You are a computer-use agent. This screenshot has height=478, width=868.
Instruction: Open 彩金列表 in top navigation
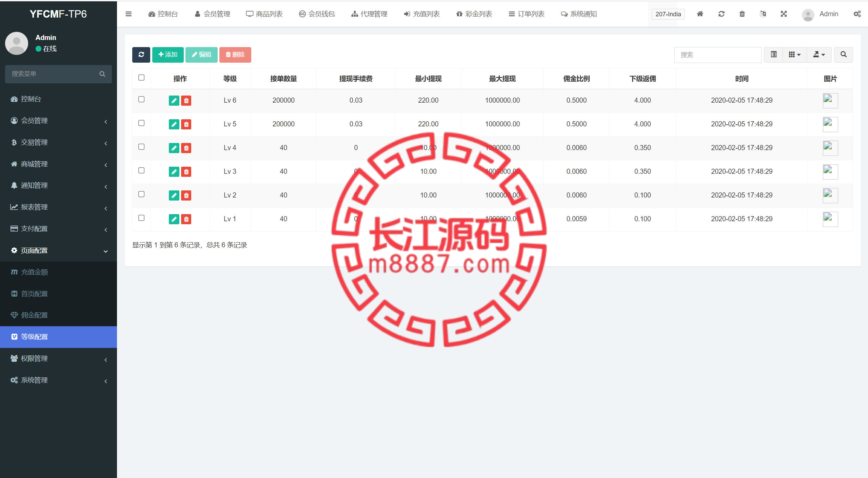474,14
